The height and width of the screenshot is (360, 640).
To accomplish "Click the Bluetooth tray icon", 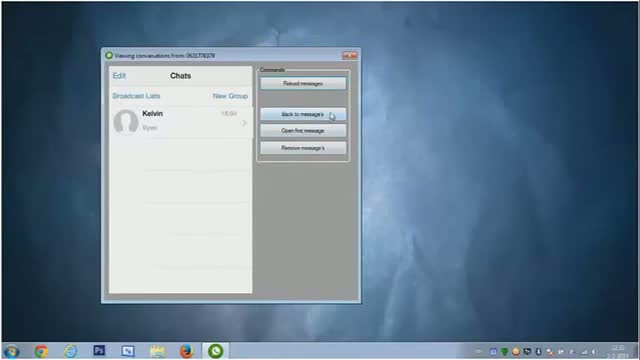I will tap(538, 351).
